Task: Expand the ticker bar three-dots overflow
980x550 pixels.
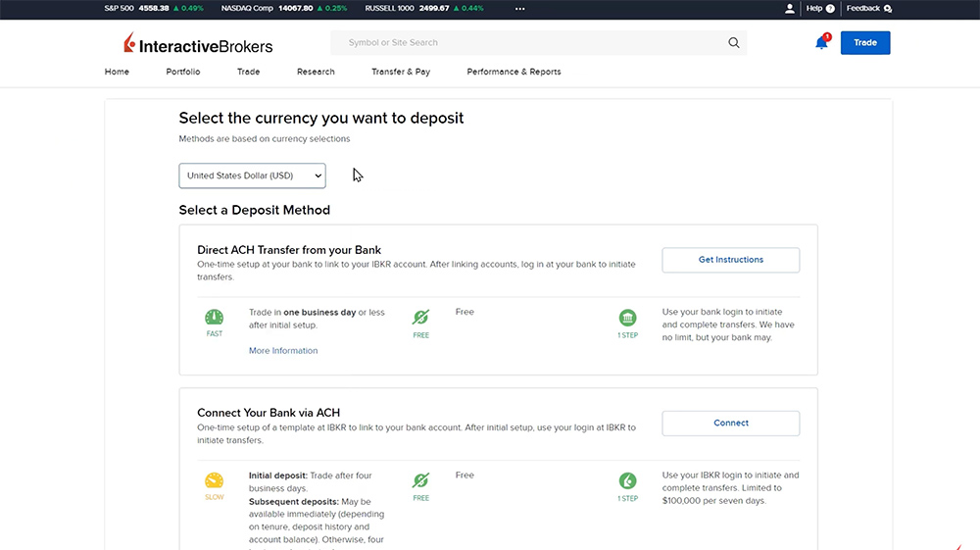Action: (519, 9)
